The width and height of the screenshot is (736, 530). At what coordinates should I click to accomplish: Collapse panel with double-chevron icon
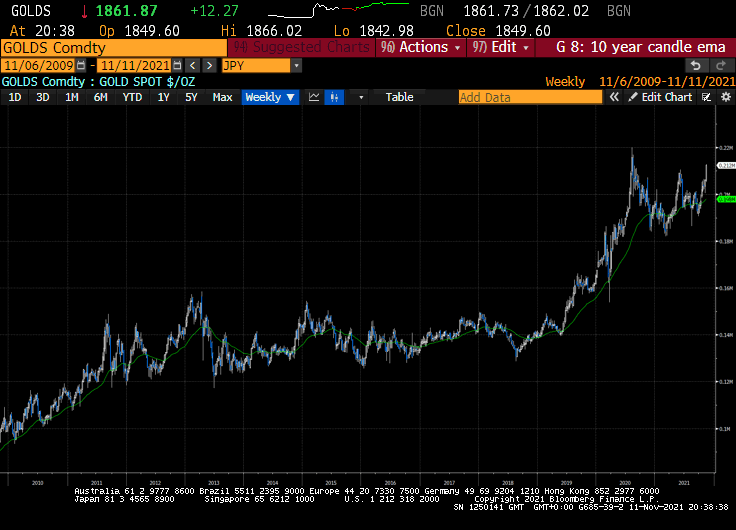(614, 97)
